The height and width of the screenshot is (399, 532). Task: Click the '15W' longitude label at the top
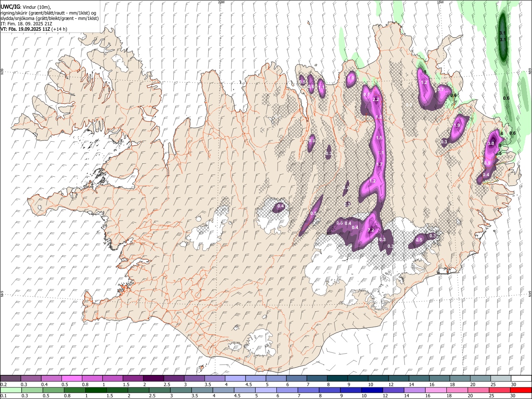point(440,2)
